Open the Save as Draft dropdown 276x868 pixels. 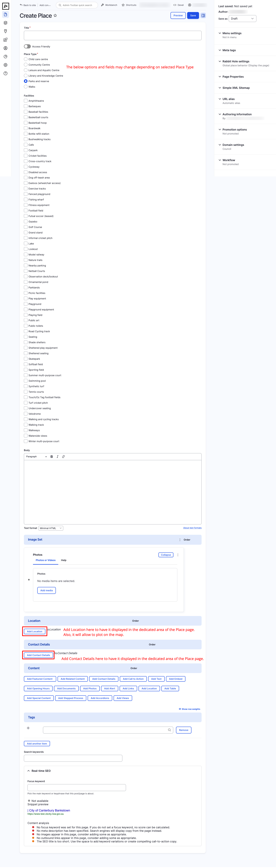tap(242, 19)
